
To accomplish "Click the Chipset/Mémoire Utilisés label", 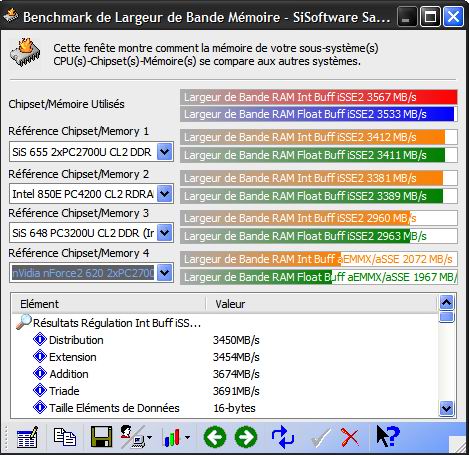I will [x=66, y=104].
